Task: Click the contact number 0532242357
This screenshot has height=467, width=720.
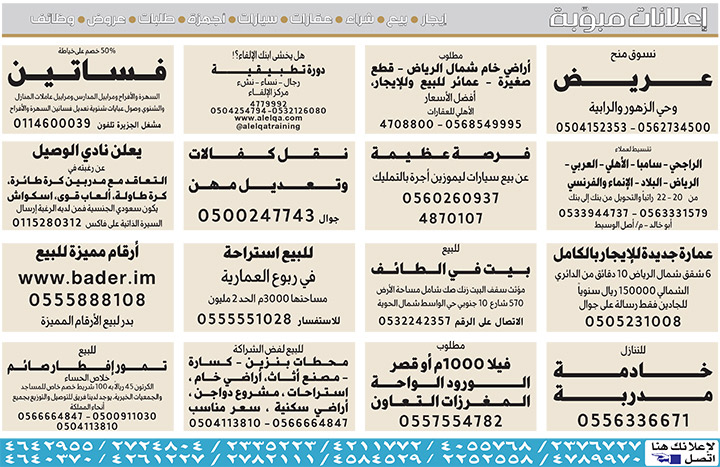Action: coord(414,321)
